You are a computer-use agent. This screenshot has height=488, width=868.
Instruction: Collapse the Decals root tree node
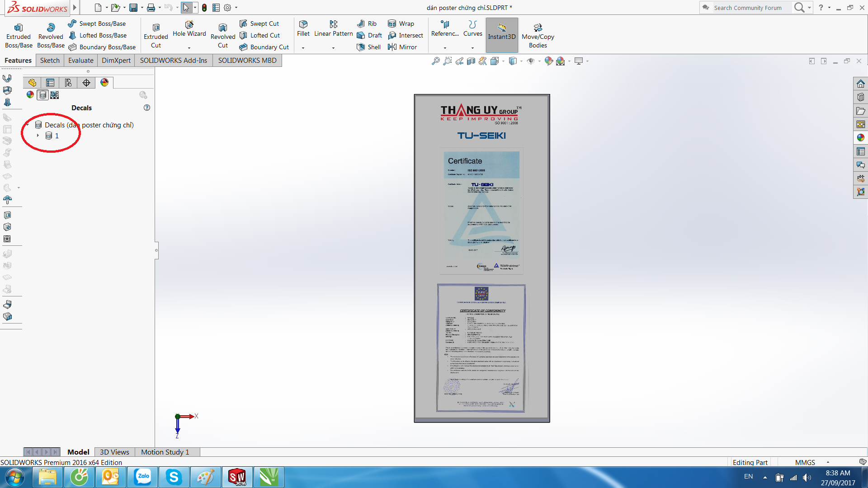(28, 125)
